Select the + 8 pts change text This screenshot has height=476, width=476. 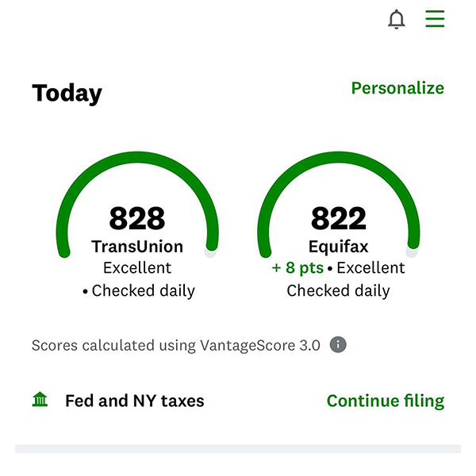[x=297, y=268]
